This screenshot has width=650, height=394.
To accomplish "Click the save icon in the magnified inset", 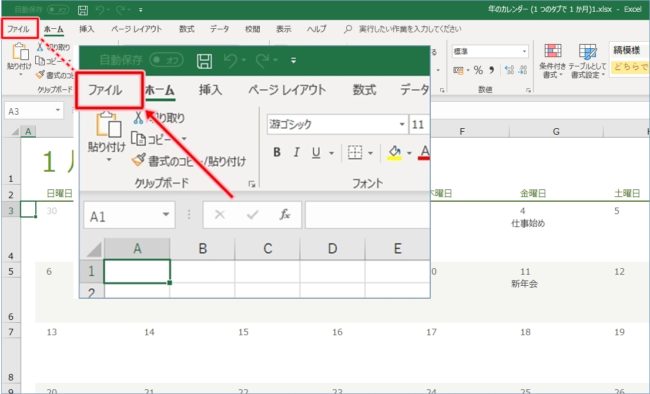I will point(204,61).
